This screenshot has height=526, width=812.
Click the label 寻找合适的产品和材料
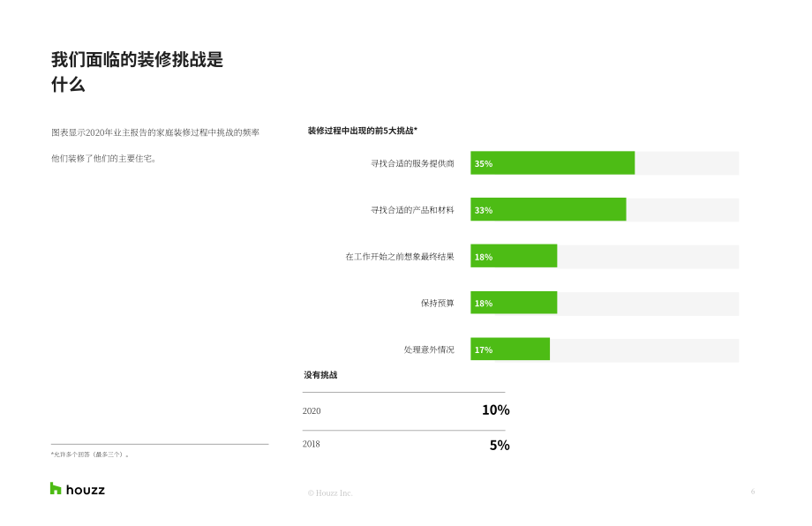click(x=412, y=210)
